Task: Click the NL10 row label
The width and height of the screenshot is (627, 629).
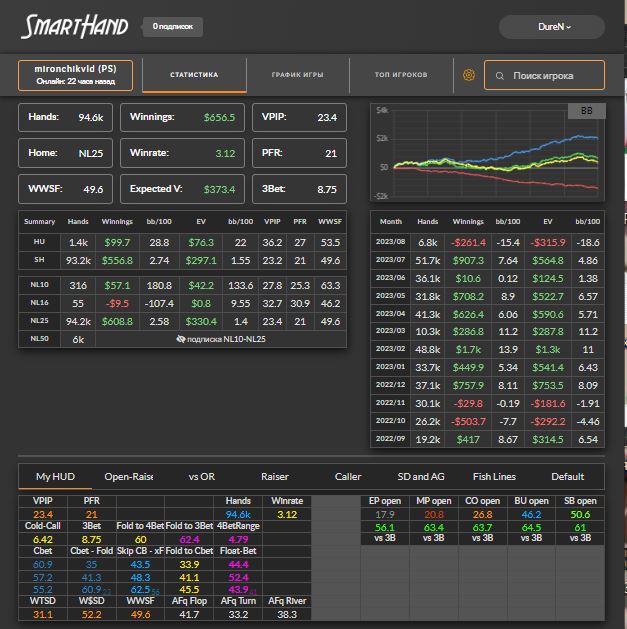Action: pos(39,285)
